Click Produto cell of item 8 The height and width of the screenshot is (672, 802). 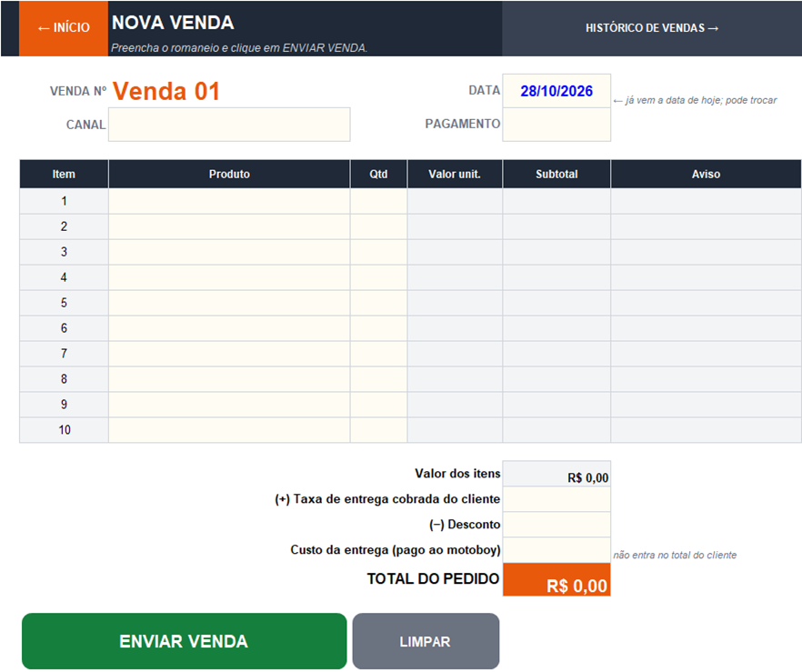point(229,379)
